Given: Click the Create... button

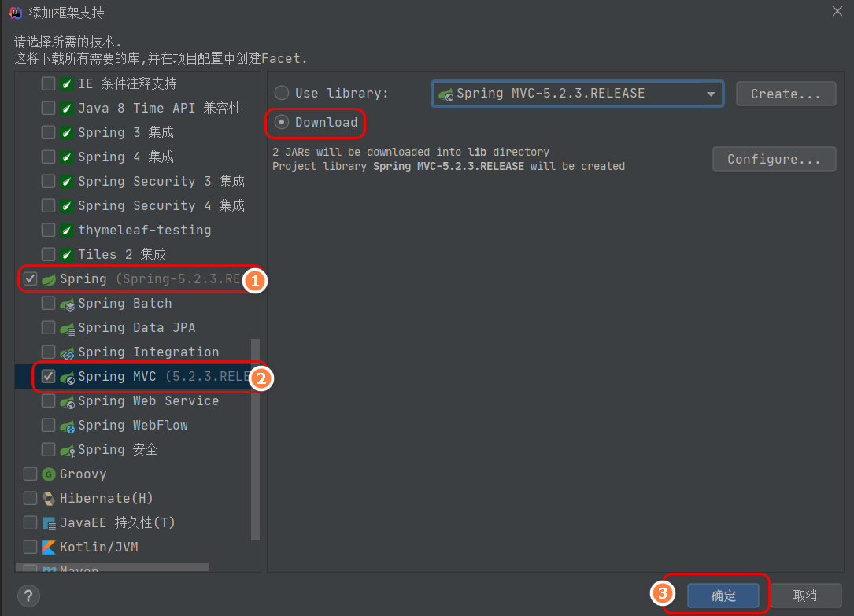Looking at the screenshot, I should pyautogui.click(x=786, y=94).
